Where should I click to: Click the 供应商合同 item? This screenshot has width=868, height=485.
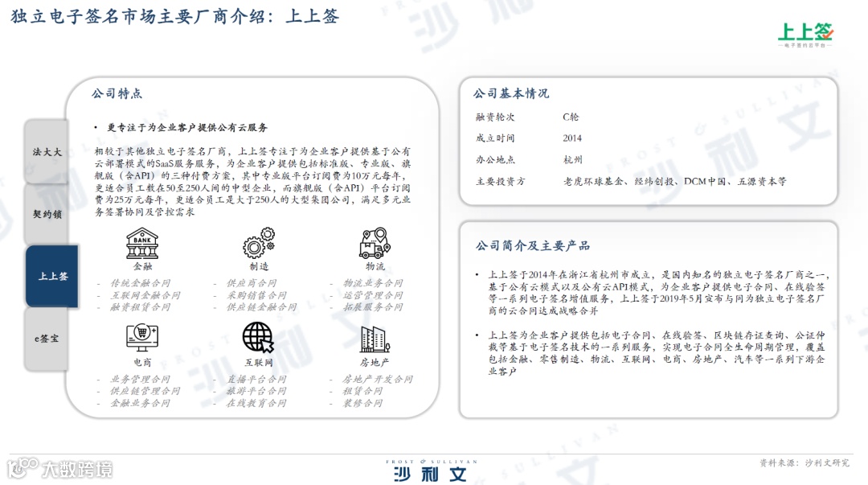252,283
